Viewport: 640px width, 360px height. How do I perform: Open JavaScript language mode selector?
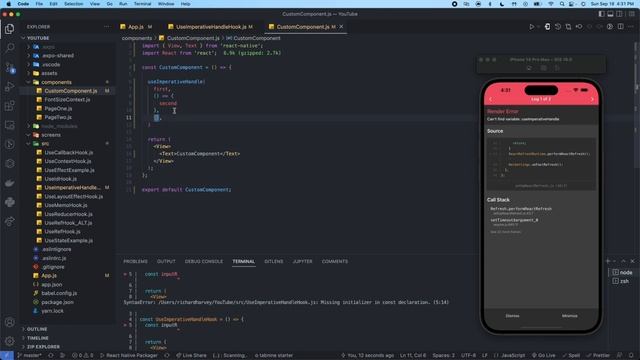(513, 356)
